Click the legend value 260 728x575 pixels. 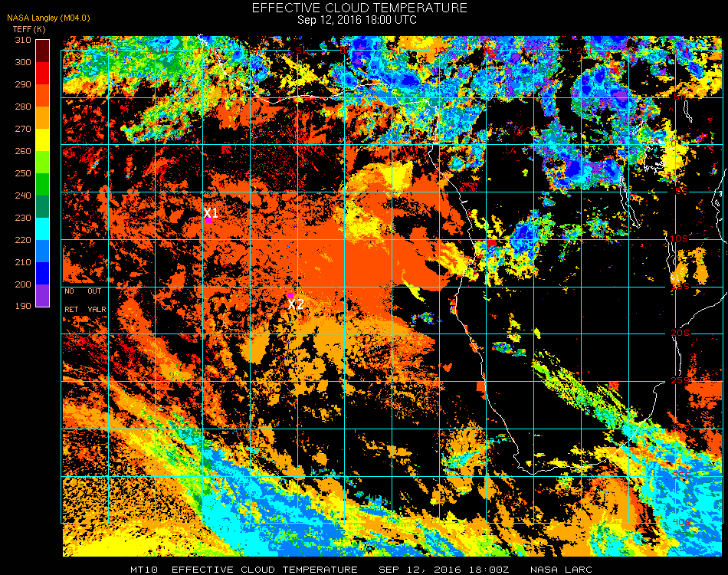(x=23, y=151)
